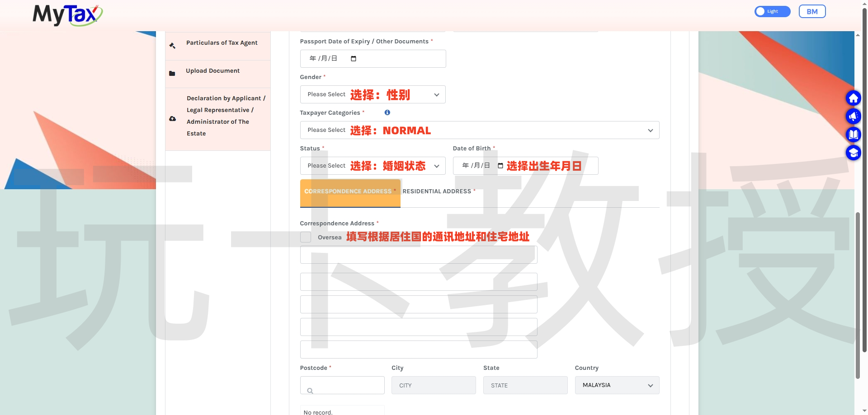Screen dimensions: 868x415
Task: Expand the Taxpayer Categories dropdown
Action: pyautogui.click(x=480, y=130)
